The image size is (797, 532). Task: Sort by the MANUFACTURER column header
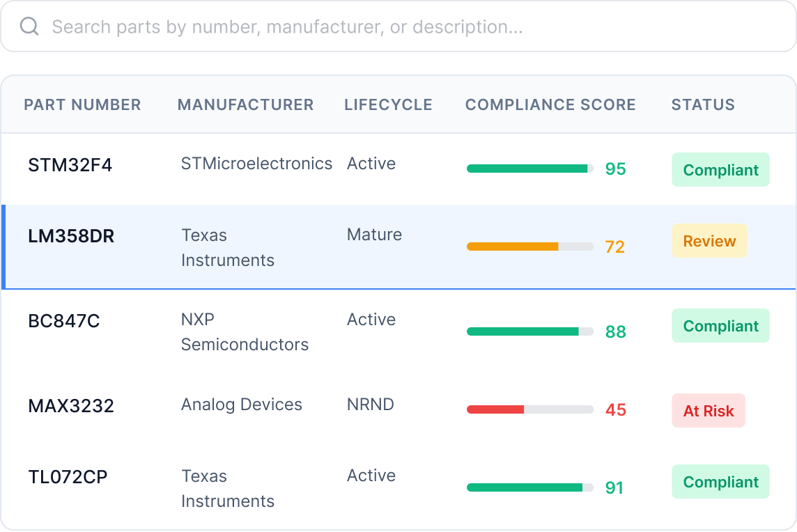coord(245,104)
